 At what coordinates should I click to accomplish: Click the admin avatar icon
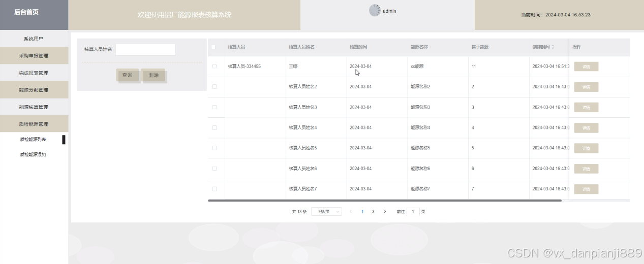(375, 11)
